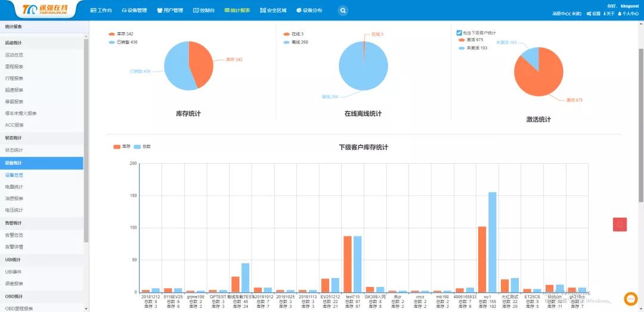644x312 pixels.
Task: Toggle 包含下级客户统计 checkbox
Action: coord(459,33)
